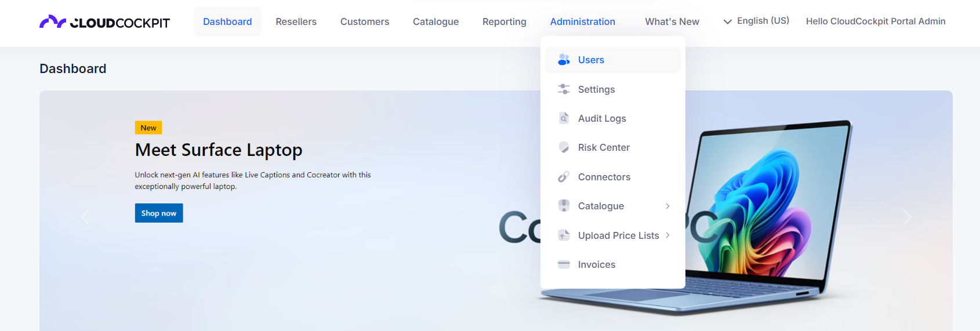Click the Connectors link icon
Screen dimensions: 980x331
[564, 177]
